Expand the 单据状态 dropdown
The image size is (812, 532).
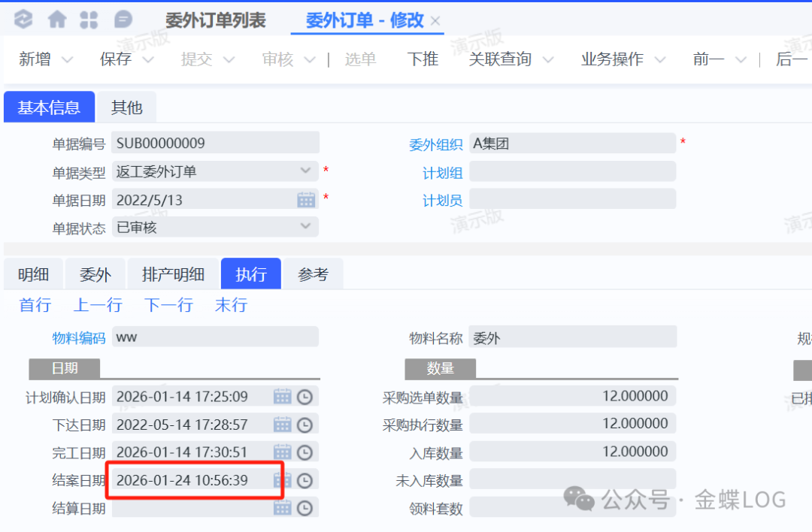305,226
